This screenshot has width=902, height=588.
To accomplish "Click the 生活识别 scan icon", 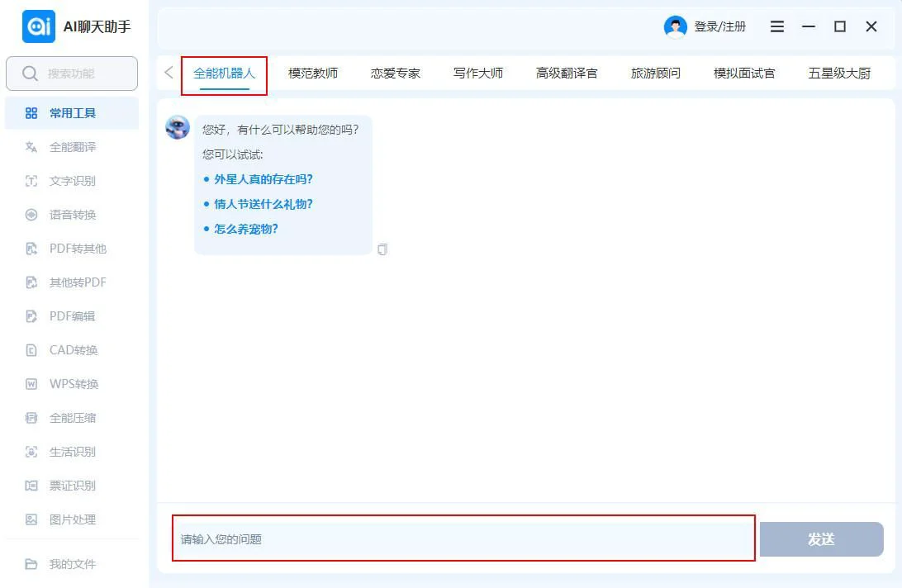I will pyautogui.click(x=31, y=453).
